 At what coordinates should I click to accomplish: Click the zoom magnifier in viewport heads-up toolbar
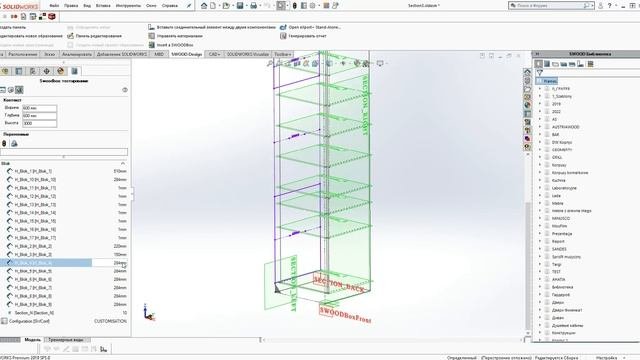tap(269, 63)
